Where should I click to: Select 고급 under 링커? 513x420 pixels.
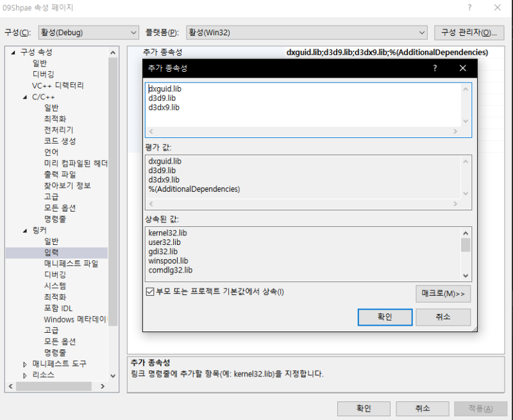click(51, 330)
